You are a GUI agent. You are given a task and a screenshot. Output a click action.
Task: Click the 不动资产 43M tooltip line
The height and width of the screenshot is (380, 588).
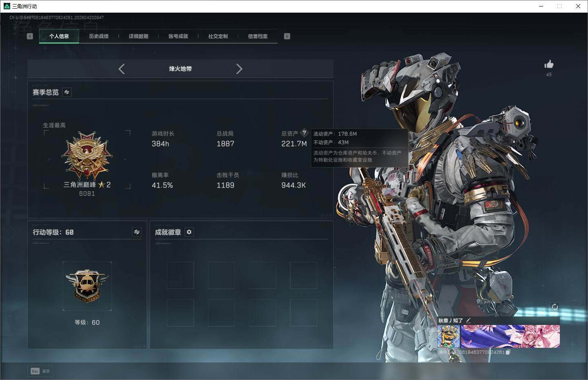point(331,142)
